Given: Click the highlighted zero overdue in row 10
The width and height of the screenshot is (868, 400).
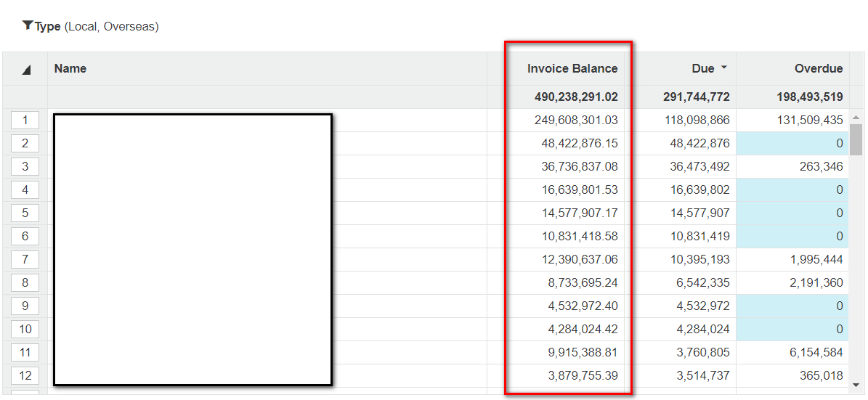Looking at the screenshot, I should 792,329.
